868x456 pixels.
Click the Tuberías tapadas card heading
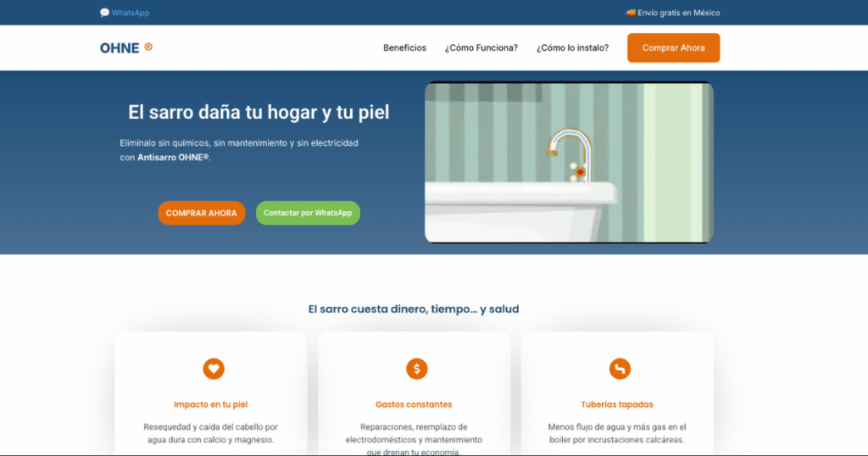point(617,404)
